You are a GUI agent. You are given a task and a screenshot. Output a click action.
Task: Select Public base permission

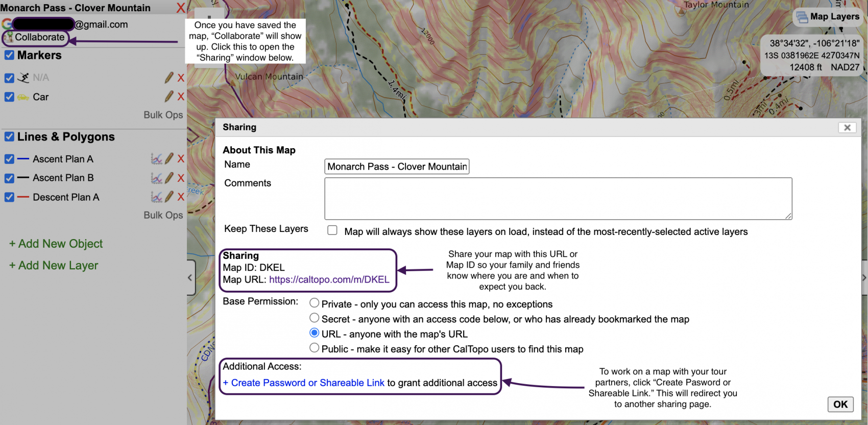pos(315,347)
